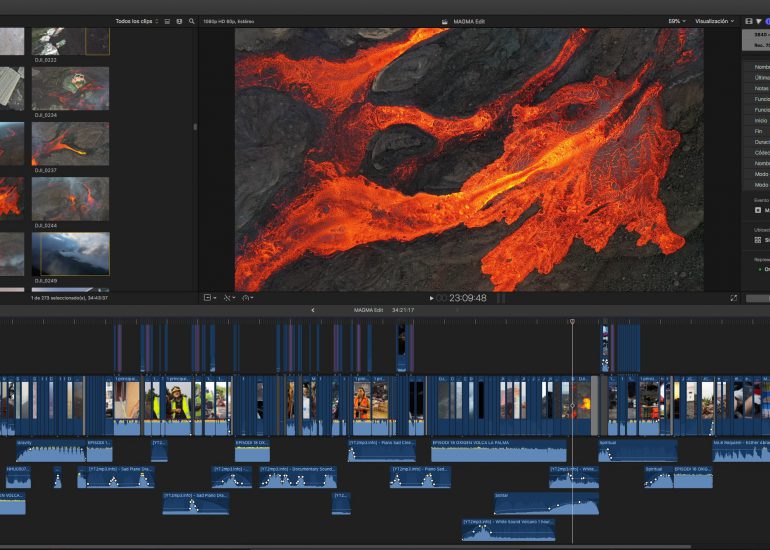Click the timeline playhead marker
This screenshot has width=770, height=550.
(572, 322)
